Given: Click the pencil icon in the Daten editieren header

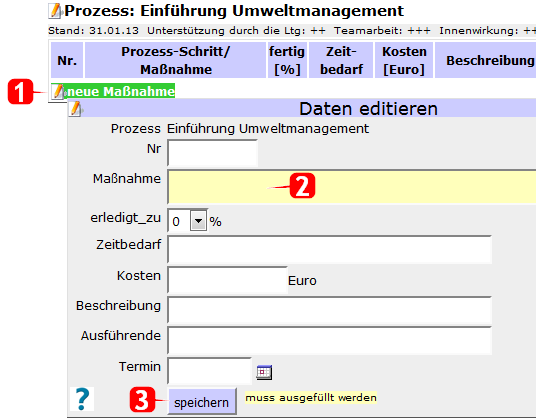Looking at the screenshot, I should click(76, 109).
